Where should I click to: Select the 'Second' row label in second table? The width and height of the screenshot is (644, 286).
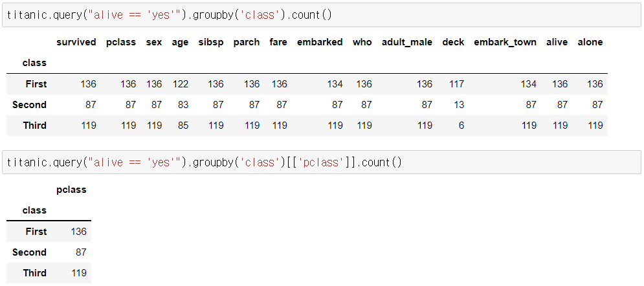click(30, 252)
